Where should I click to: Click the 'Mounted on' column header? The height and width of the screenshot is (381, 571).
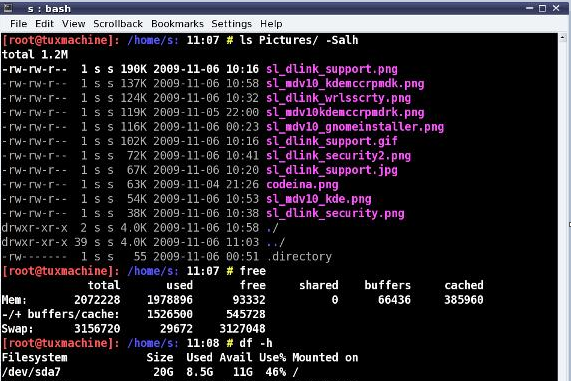point(325,358)
